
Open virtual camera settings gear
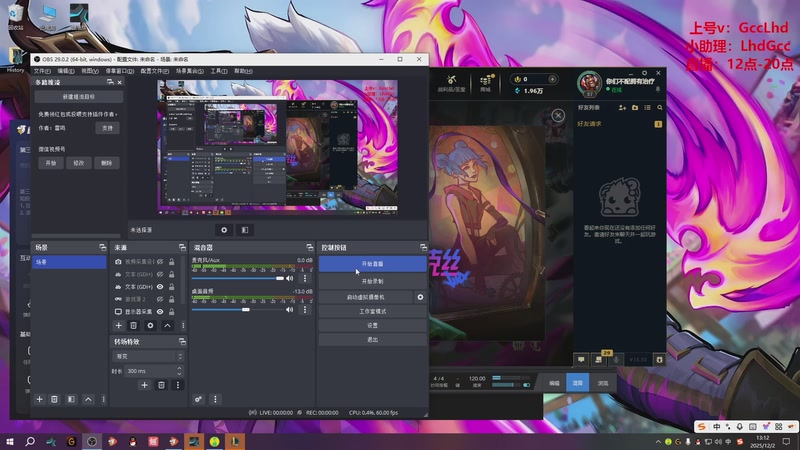coord(420,297)
